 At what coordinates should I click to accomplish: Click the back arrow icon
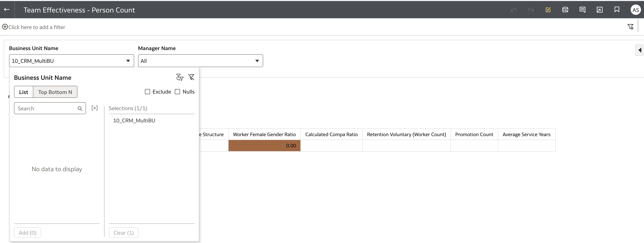coord(7,9)
